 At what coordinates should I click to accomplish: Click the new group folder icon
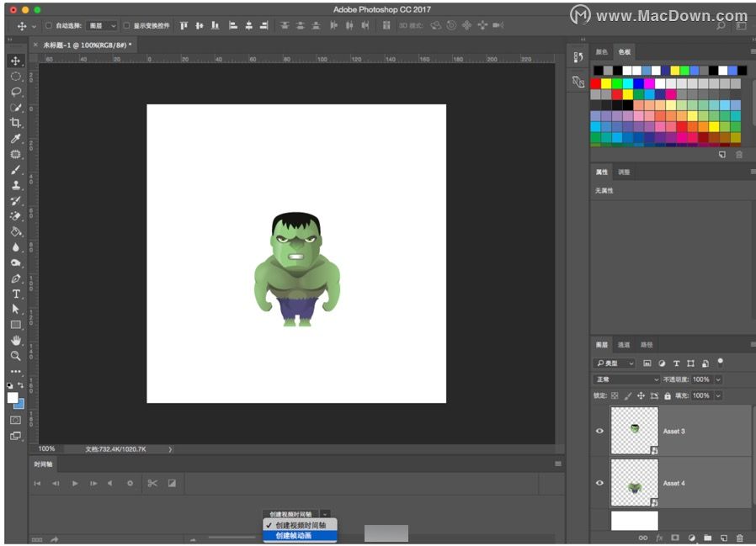[x=707, y=538]
